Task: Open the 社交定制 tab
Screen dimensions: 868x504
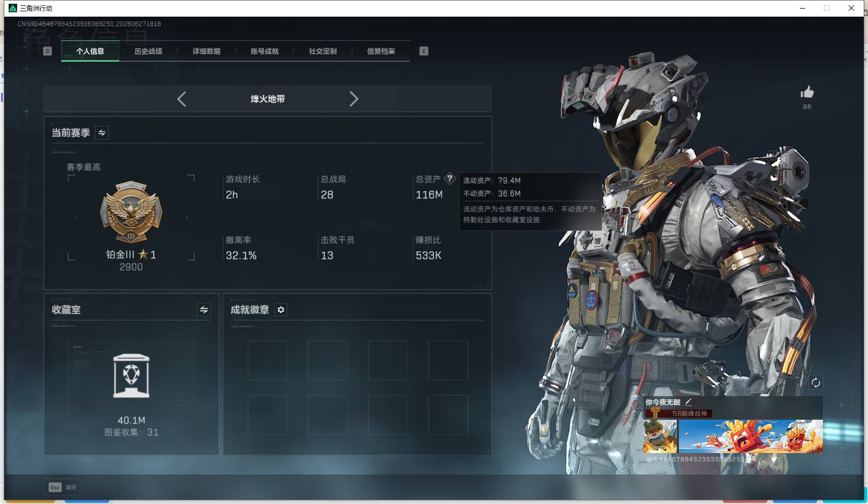Action: (x=323, y=52)
